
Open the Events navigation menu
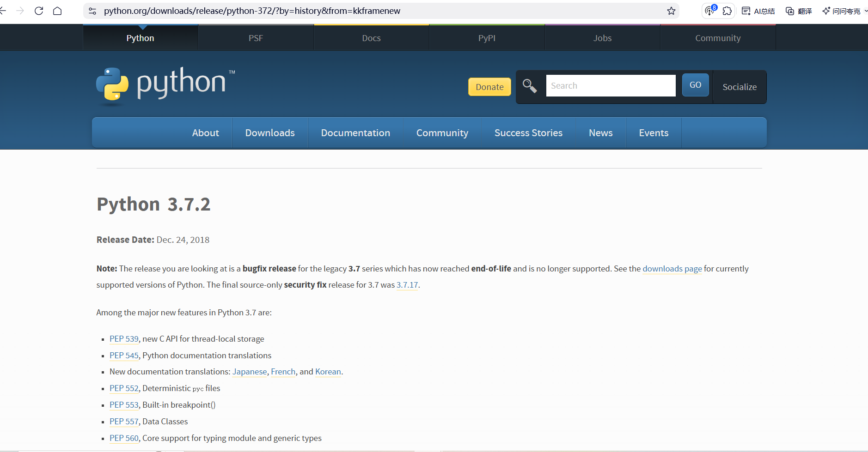click(654, 133)
